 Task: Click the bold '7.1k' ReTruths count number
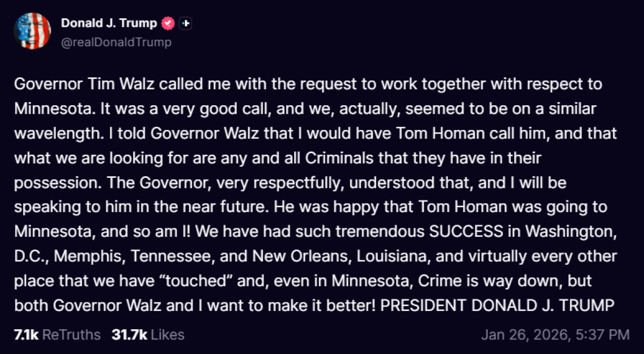coord(26,334)
